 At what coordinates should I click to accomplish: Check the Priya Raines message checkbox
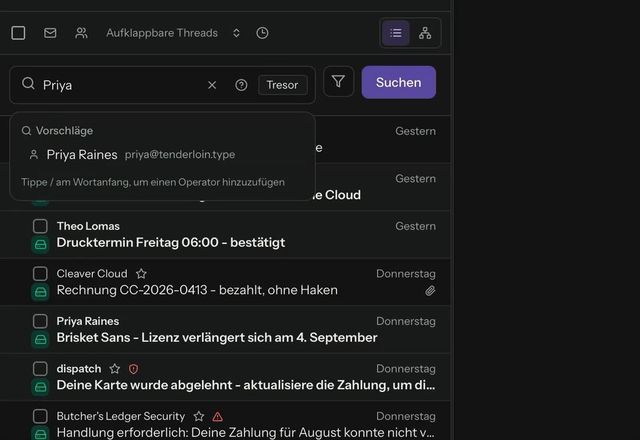[40, 321]
